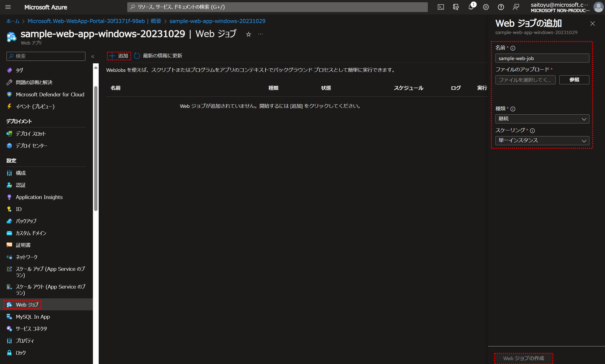Click the 追加 button in toolbar
This screenshot has width=605, height=364.
119,56
